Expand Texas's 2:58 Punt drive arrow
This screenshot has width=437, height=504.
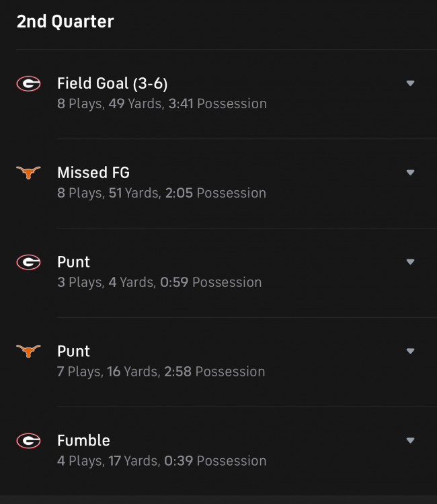pyautogui.click(x=410, y=351)
